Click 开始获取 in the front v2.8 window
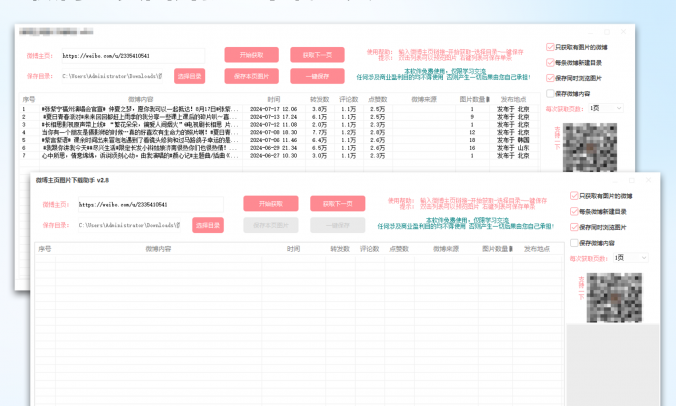The image size is (676, 406). pos(270,203)
